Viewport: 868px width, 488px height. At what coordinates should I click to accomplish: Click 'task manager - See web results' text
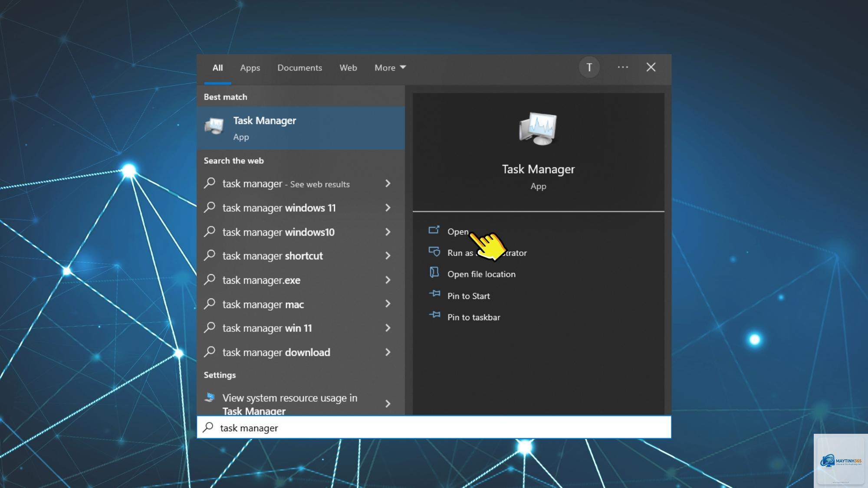[x=286, y=184]
